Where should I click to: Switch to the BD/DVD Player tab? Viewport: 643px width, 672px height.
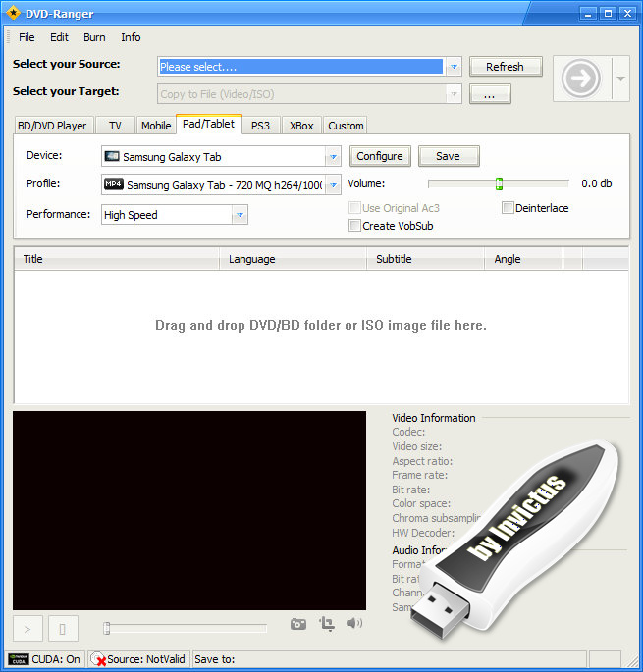52,126
